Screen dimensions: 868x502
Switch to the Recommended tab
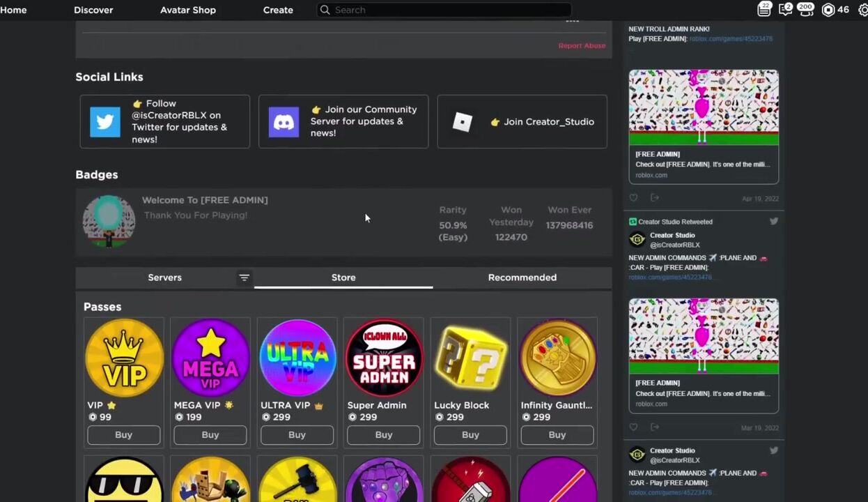(x=522, y=277)
